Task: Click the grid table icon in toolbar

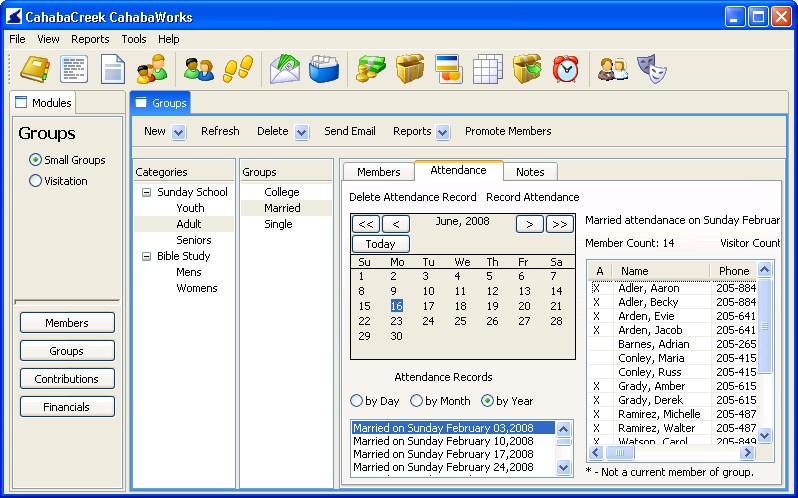Action: (487, 68)
